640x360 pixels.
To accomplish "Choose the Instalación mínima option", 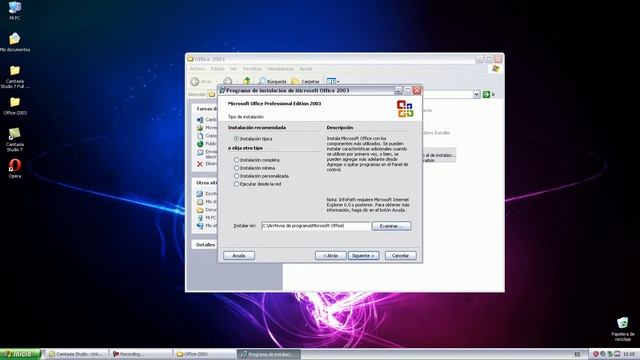I will click(236, 168).
